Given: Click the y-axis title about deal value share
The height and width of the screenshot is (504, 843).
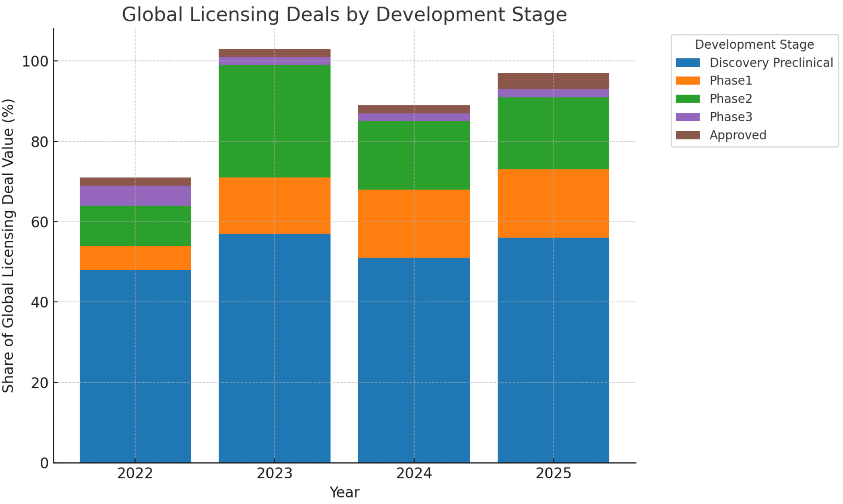Looking at the screenshot, I should [8, 246].
